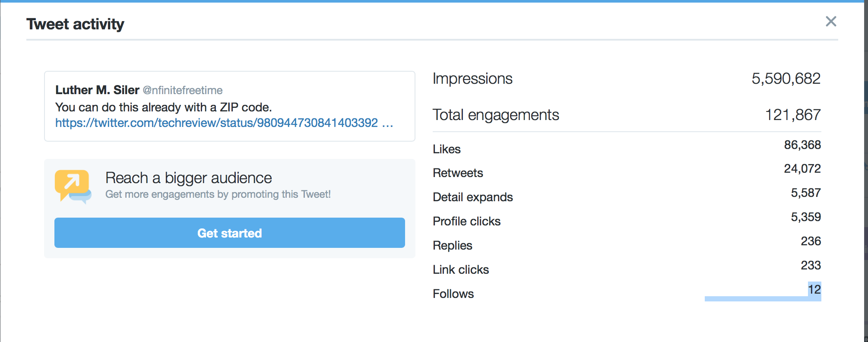Click the Link clicks label
868x342 pixels.
(x=461, y=269)
